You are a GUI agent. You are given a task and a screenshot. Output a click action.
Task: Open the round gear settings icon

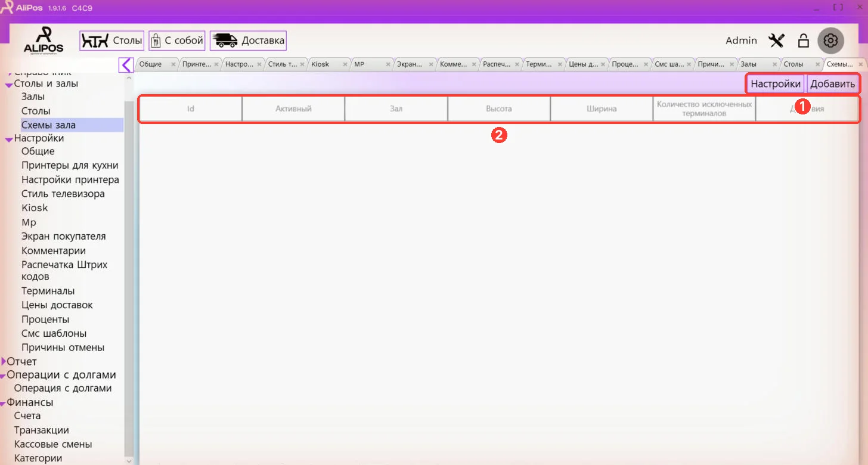click(830, 41)
